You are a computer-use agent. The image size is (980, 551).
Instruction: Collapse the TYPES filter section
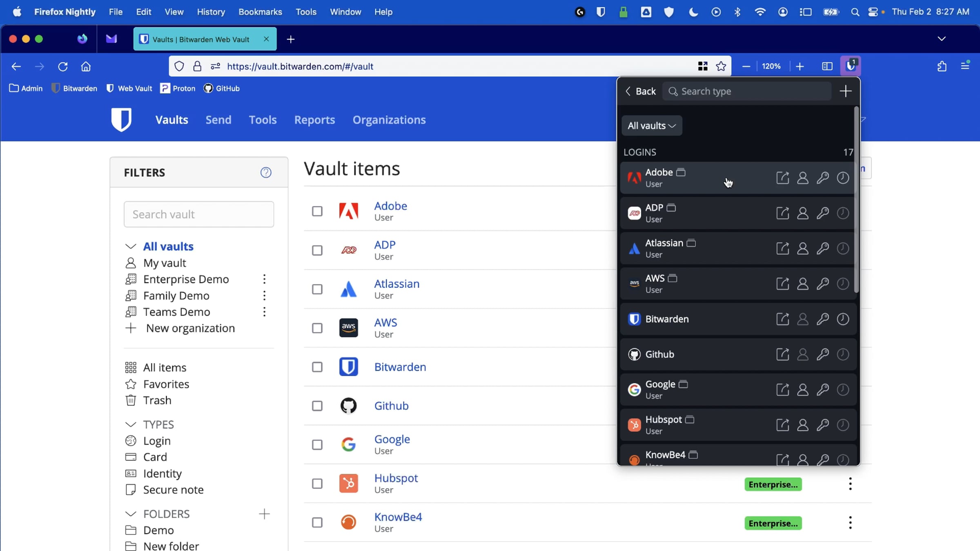tap(131, 424)
